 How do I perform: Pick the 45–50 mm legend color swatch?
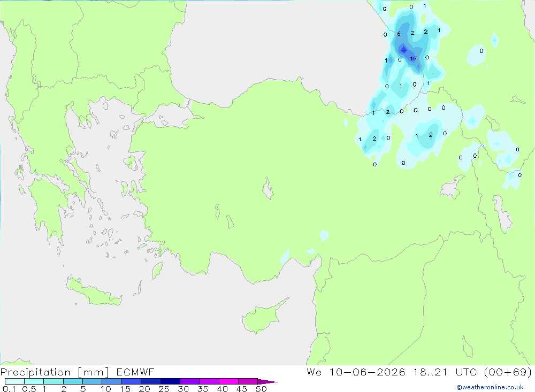pyautogui.click(x=248, y=381)
